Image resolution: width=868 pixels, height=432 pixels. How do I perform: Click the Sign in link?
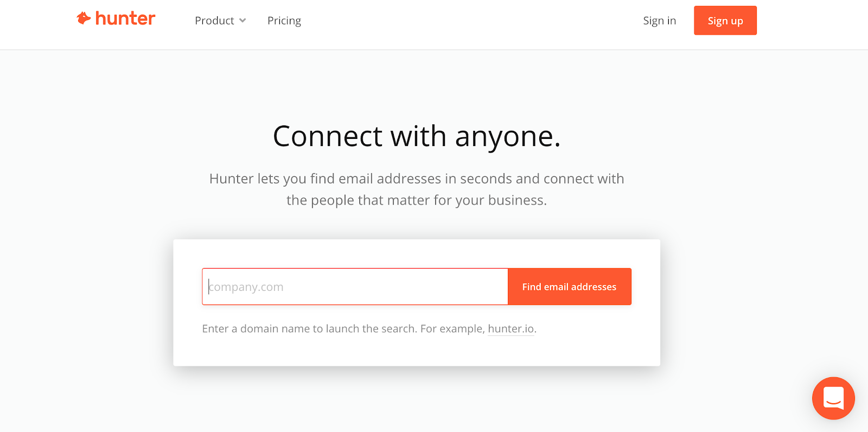pos(659,21)
